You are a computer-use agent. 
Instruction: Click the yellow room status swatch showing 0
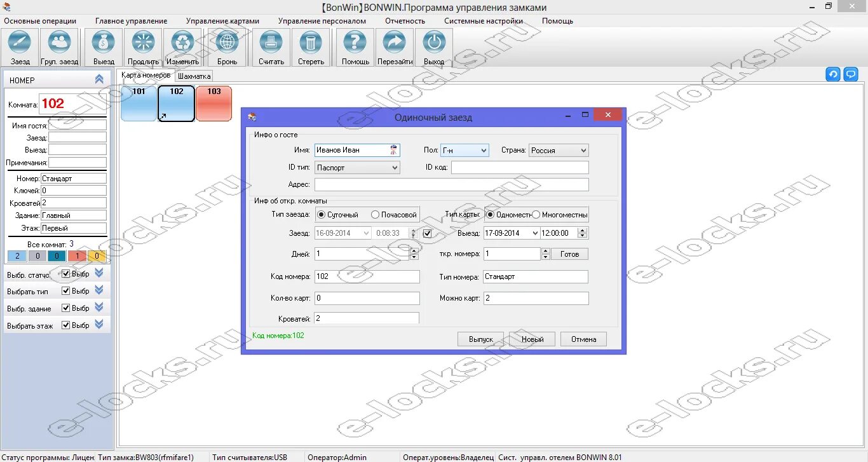[97, 256]
